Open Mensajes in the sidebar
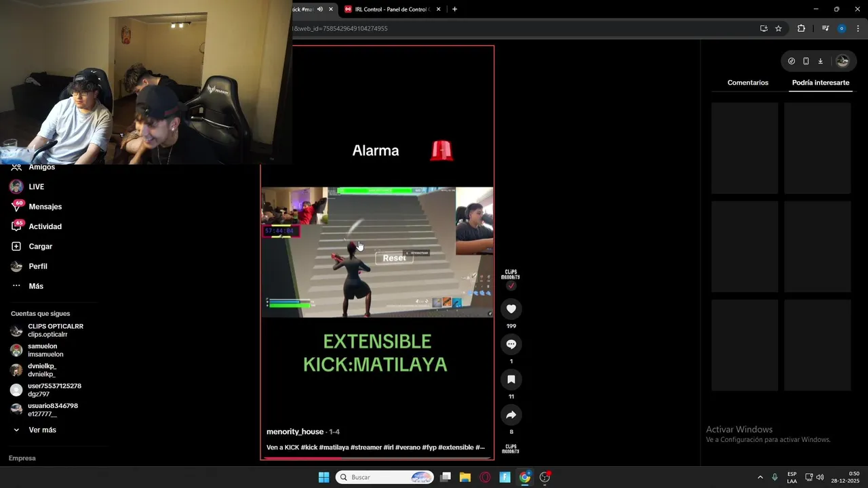 pos(45,207)
